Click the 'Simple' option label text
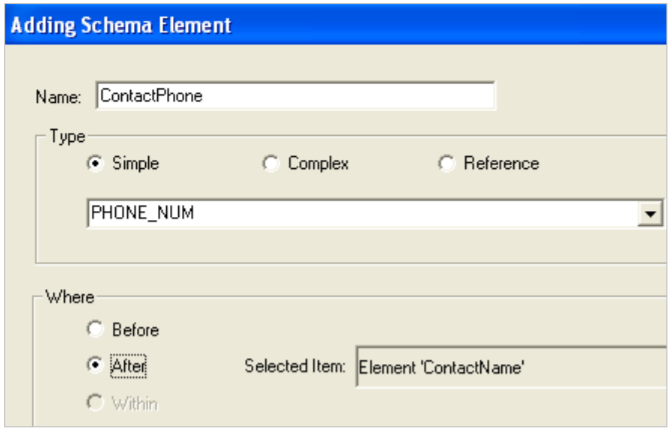The image size is (670, 428). coord(135,164)
